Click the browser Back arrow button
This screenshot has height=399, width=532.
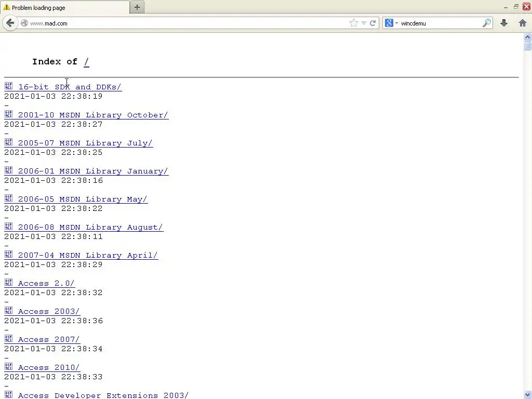tap(10, 23)
